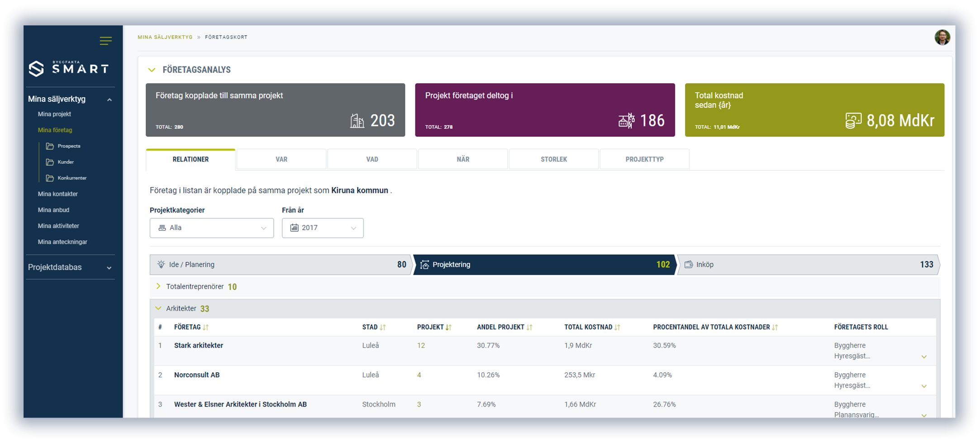Open Mina anteckningar in sidebar
This screenshot has height=442, width=980.
tap(62, 242)
